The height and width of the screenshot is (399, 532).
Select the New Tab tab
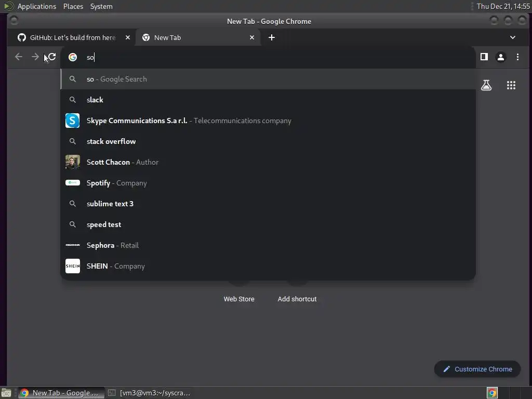(198, 37)
